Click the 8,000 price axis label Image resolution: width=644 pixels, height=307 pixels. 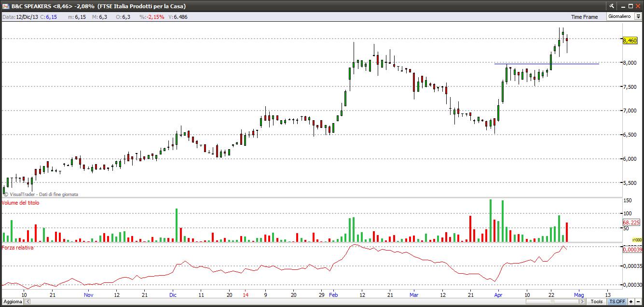tap(630, 62)
